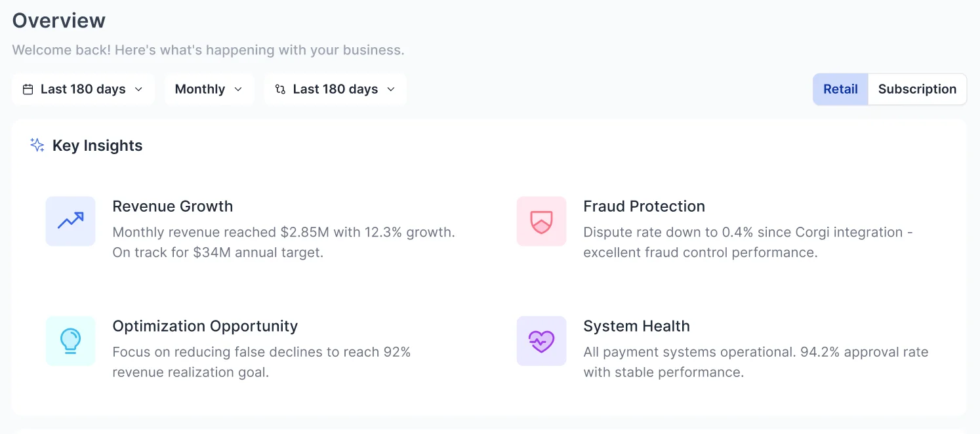Select the System Health insight title

pyautogui.click(x=636, y=326)
